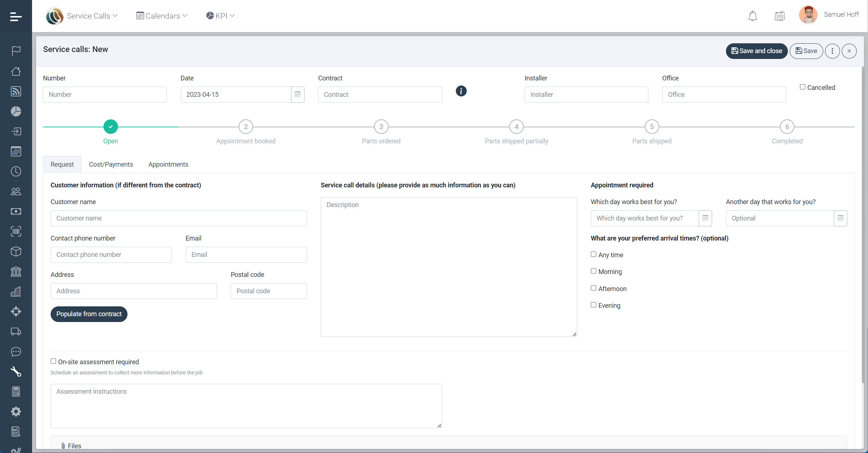Screen dimensions: 868x453
Task: Expand the KPI menu
Action: pyautogui.click(x=220, y=16)
